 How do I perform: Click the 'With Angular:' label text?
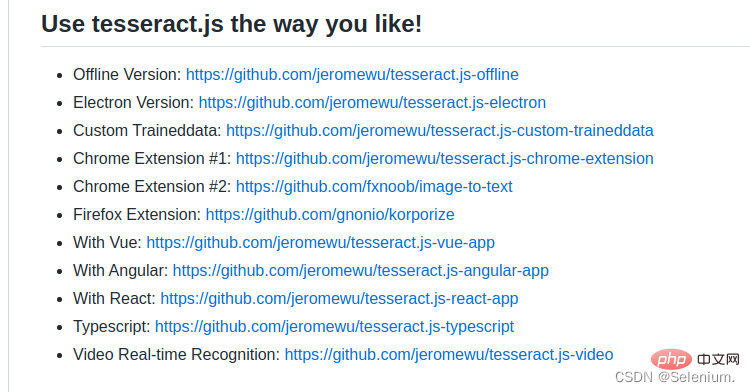tap(121, 271)
